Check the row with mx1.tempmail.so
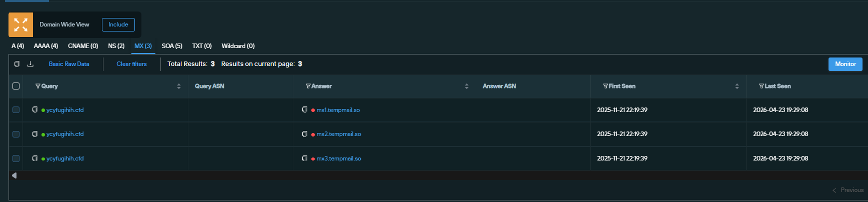Image resolution: width=868 pixels, height=202 pixels. 16,110
